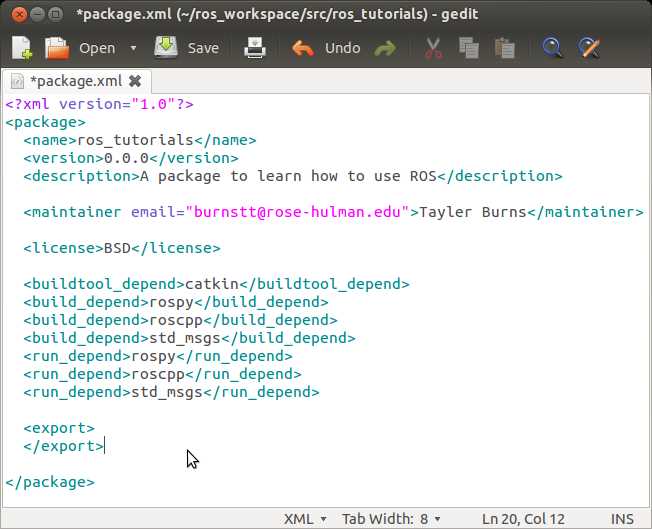The width and height of the screenshot is (652, 529).
Task: Click the Open folder icon in the toolbar
Action: (57, 48)
